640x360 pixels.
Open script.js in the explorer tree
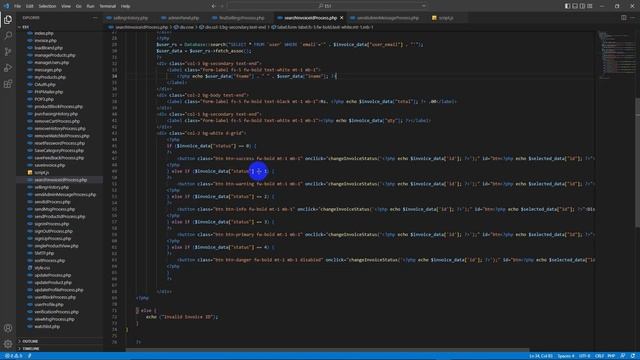pos(42,173)
